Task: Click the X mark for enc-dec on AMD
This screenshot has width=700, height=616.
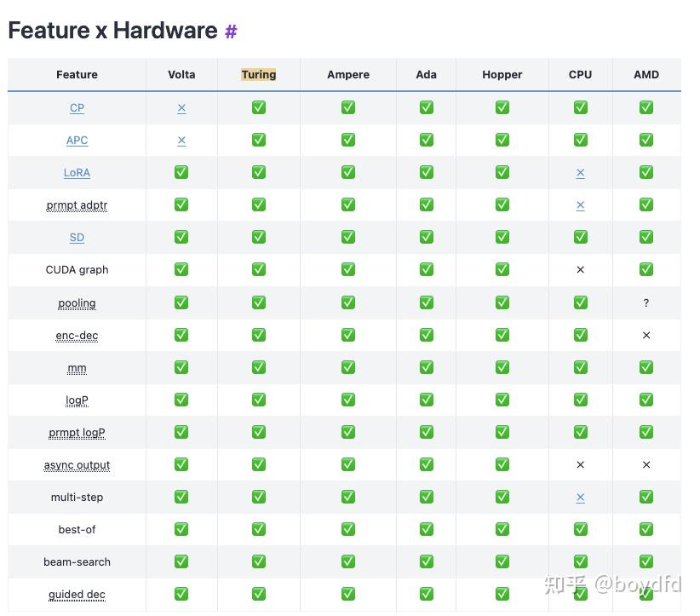Action: point(646,335)
